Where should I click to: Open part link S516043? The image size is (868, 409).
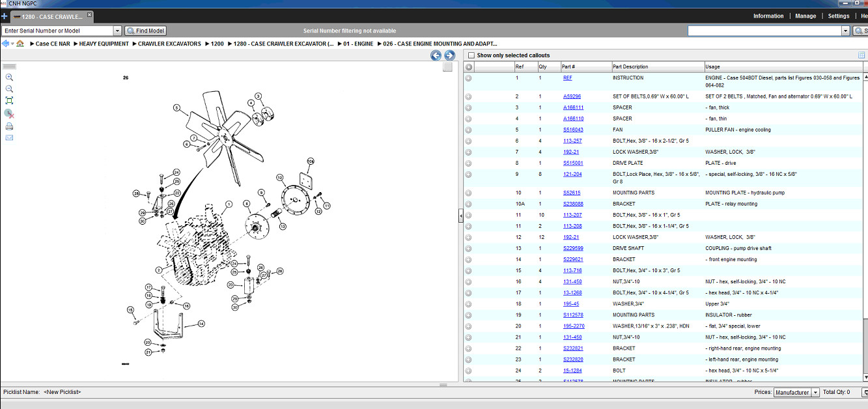(573, 130)
